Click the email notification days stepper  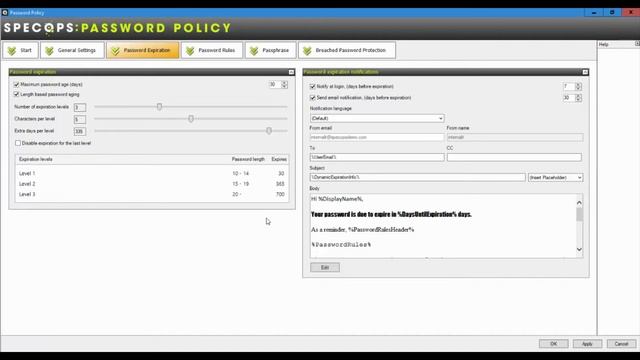pos(578,98)
